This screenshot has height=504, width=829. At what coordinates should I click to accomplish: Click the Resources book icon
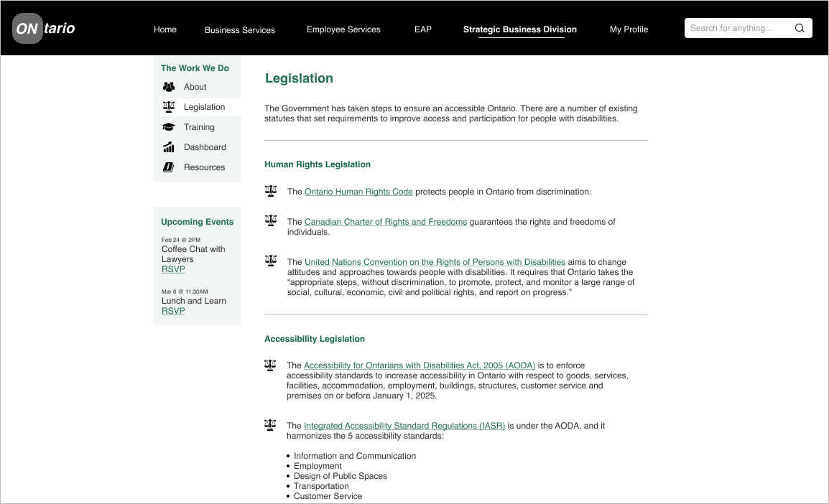point(169,167)
